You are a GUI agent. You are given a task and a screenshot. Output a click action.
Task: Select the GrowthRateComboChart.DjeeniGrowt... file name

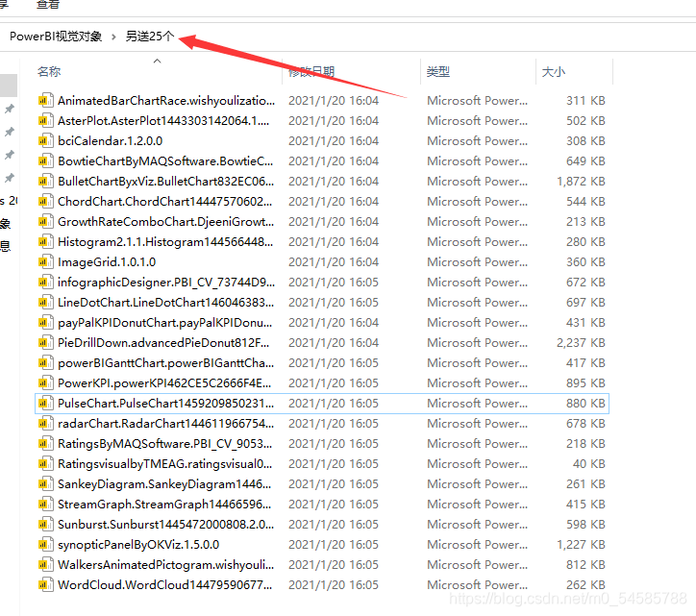point(166,222)
